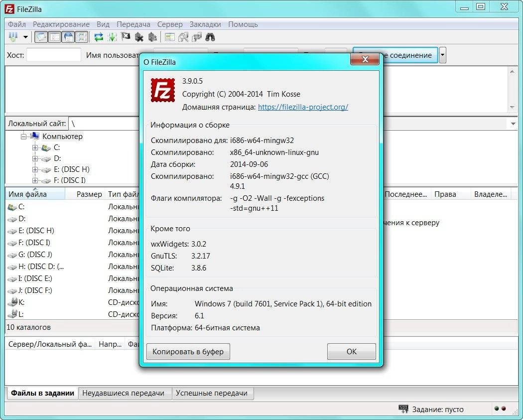Maximize the FileZilla window

click(x=481, y=6)
